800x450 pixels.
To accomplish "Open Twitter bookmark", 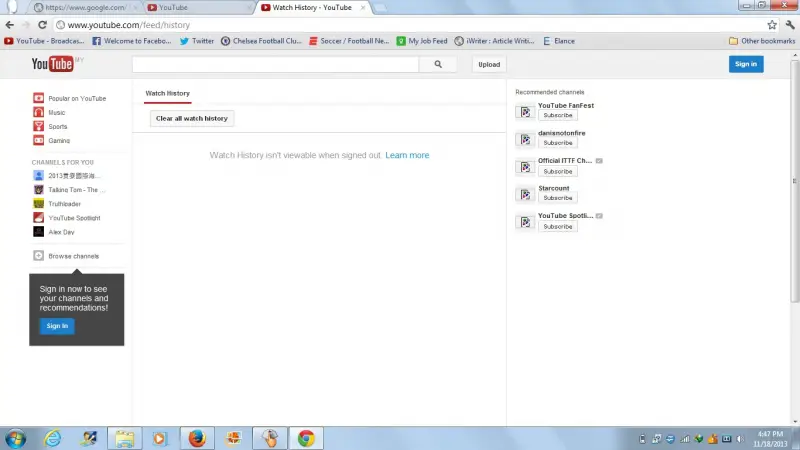I will [196, 41].
